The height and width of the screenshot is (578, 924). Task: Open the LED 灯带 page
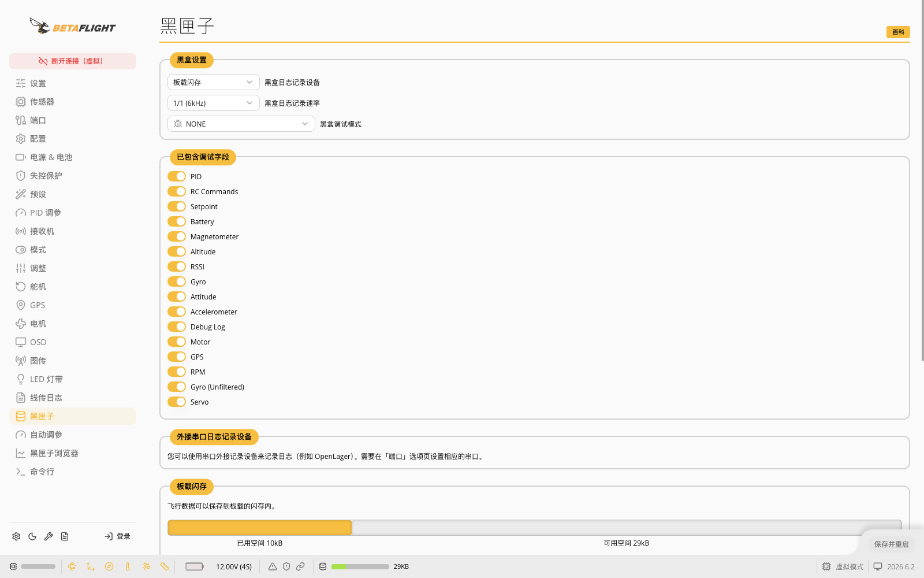click(x=73, y=379)
